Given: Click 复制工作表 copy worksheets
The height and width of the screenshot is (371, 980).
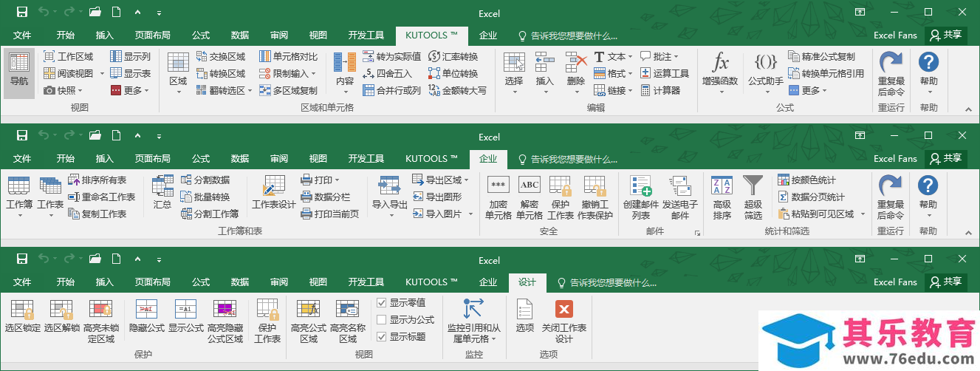Looking at the screenshot, I should [97, 214].
